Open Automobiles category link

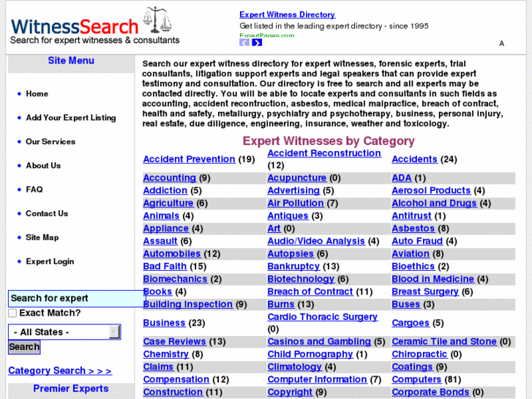point(172,253)
